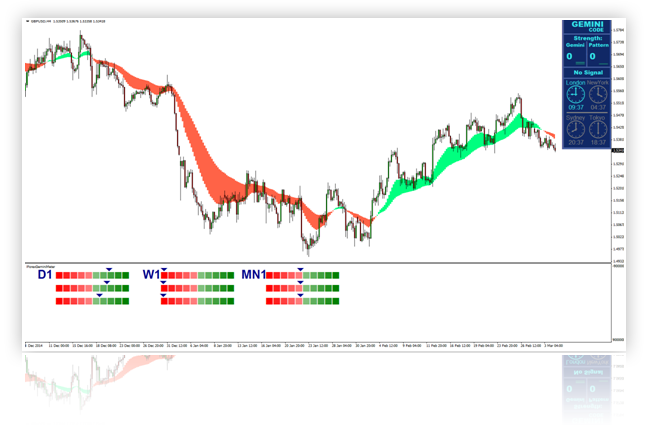
Task: Click the 'NewYork' city label
Action: point(598,83)
